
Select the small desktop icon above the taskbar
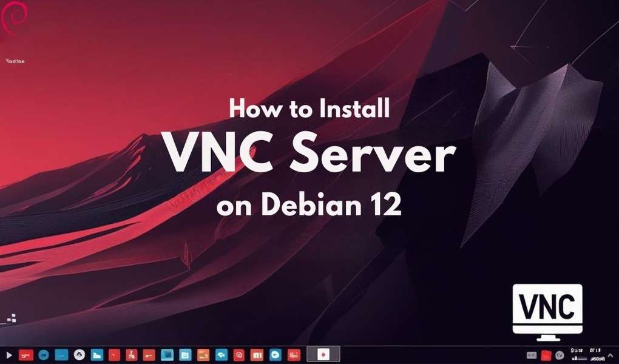(12, 318)
